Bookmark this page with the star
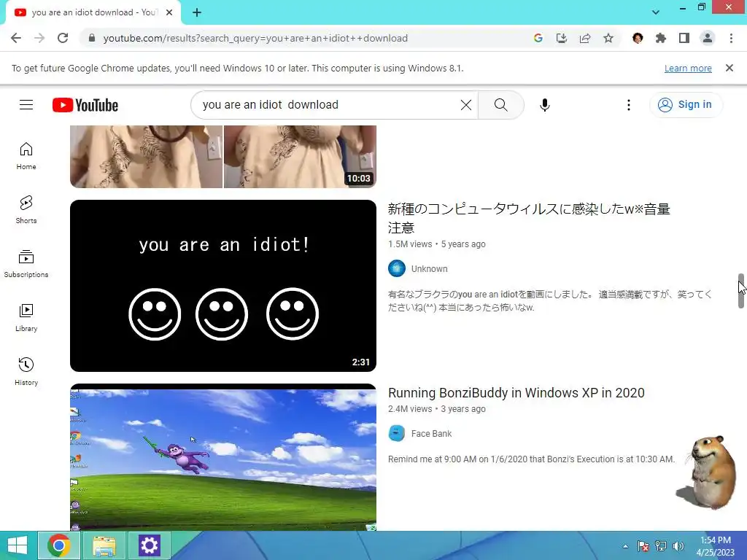 click(608, 38)
